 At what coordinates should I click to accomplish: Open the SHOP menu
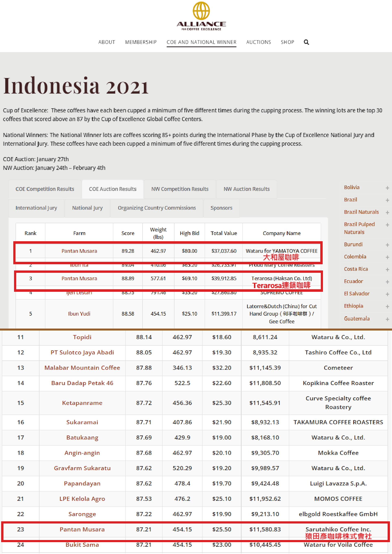tap(287, 42)
